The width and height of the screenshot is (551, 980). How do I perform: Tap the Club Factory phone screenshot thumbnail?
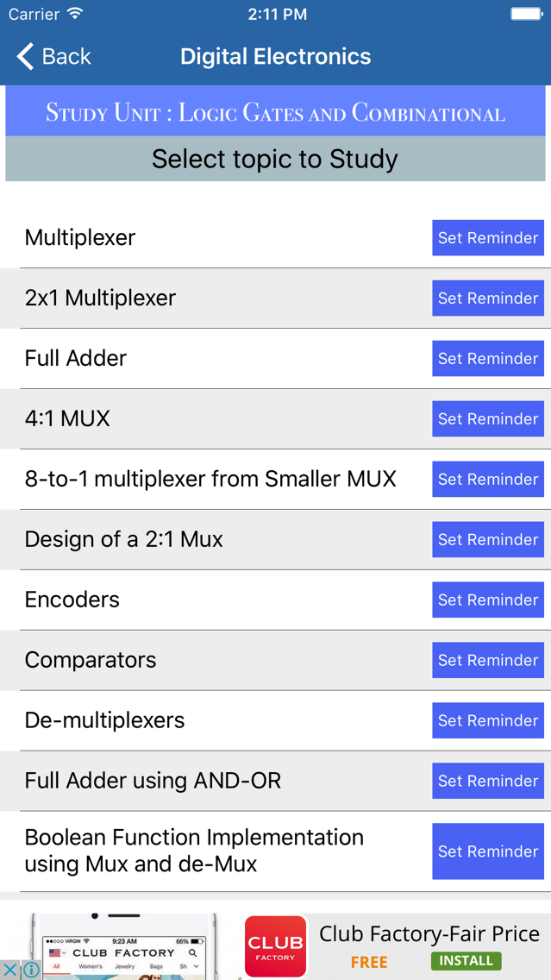point(124,946)
